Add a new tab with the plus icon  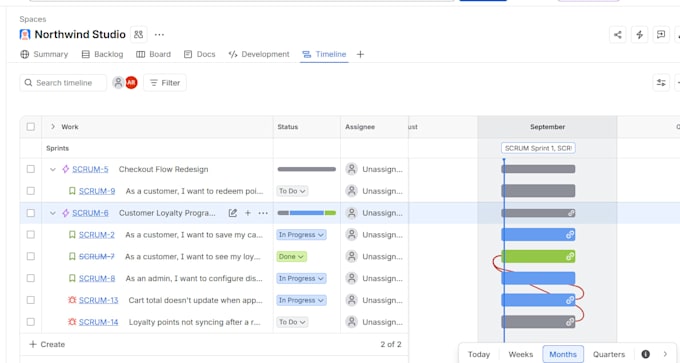(360, 54)
